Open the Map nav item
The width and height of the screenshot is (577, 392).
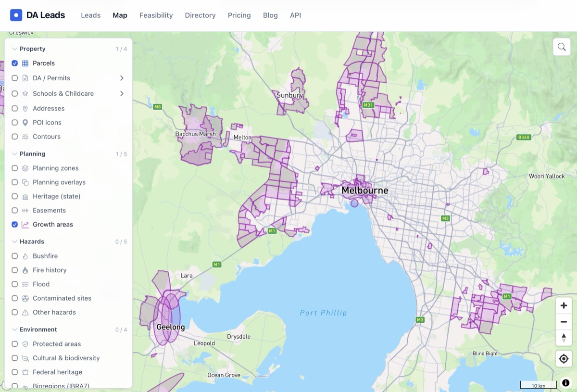point(120,15)
